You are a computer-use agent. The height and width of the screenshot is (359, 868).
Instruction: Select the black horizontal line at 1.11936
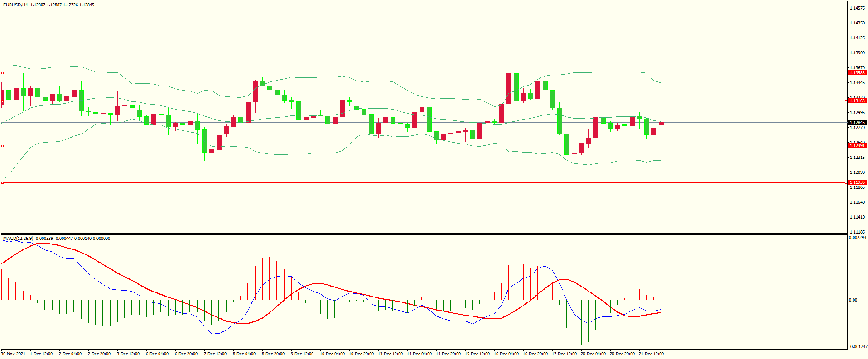424,183
